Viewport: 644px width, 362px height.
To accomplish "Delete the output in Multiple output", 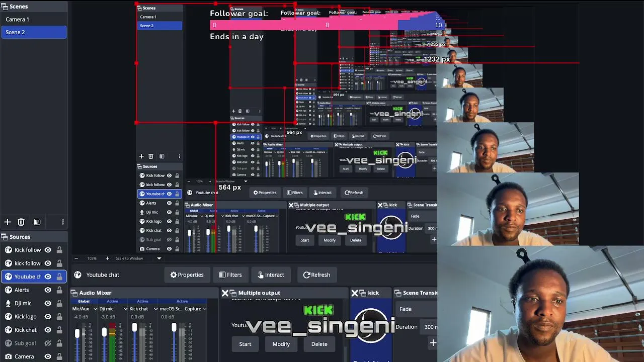I will point(319,344).
